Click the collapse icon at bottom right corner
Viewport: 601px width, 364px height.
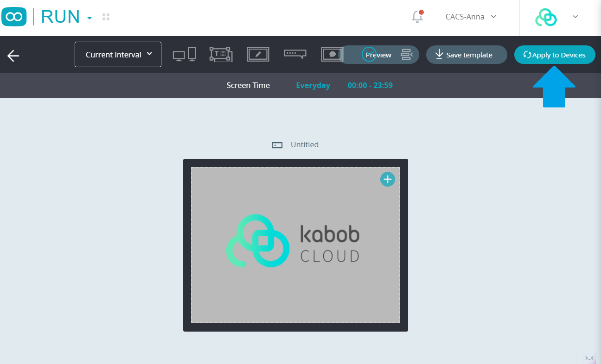(589, 358)
